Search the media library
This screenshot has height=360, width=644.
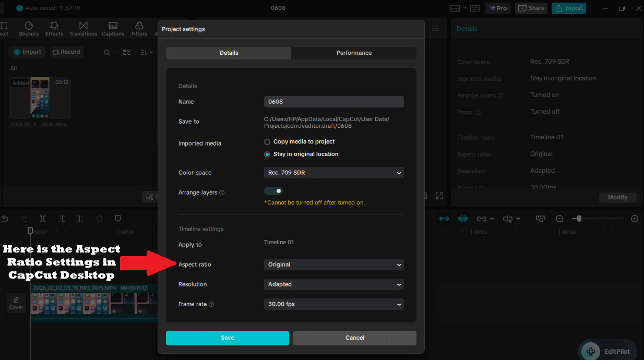[106, 52]
